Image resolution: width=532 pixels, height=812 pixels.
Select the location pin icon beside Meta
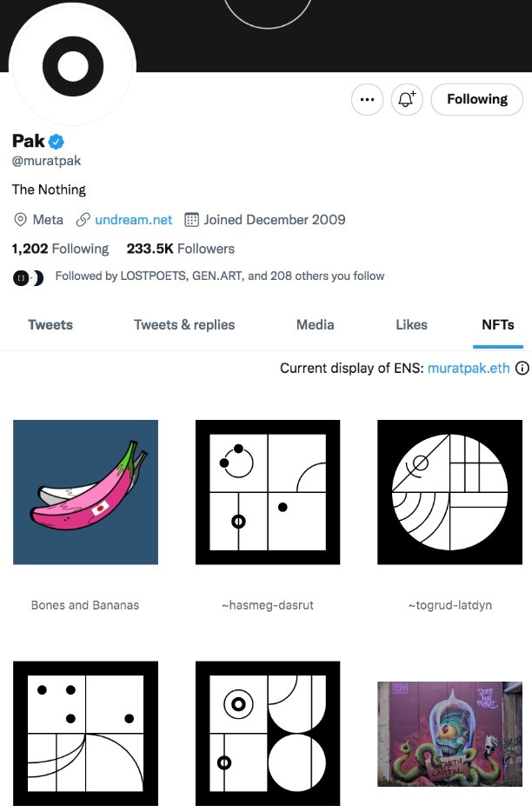tap(19, 219)
